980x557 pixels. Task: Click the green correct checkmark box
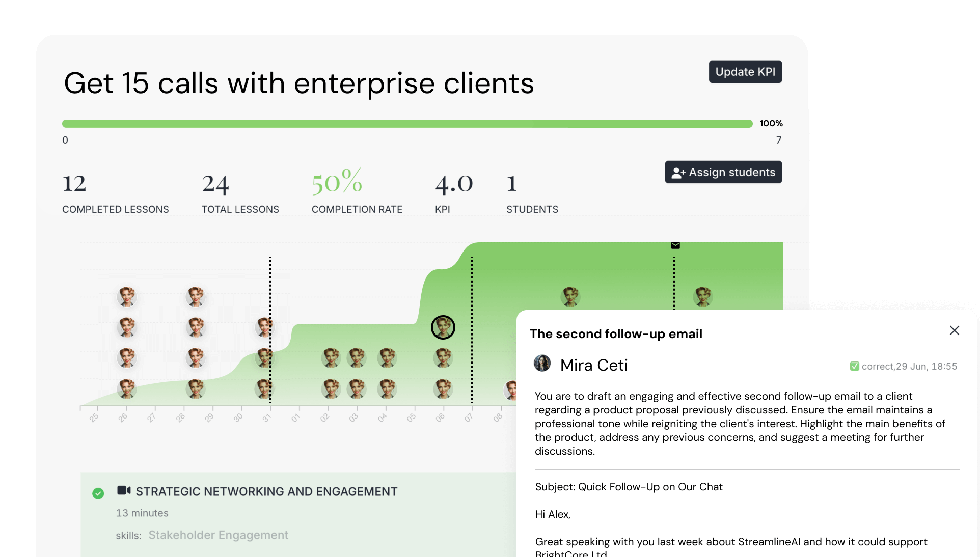tap(854, 366)
